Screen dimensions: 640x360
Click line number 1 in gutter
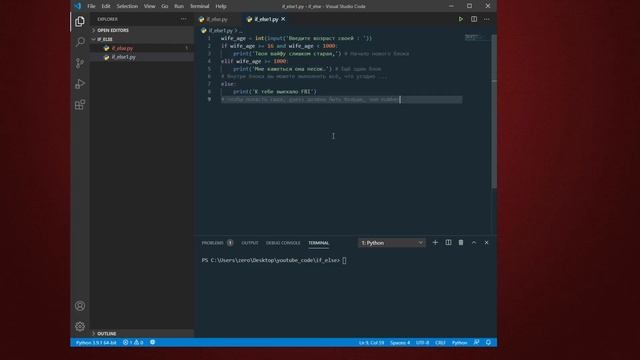(209, 38)
